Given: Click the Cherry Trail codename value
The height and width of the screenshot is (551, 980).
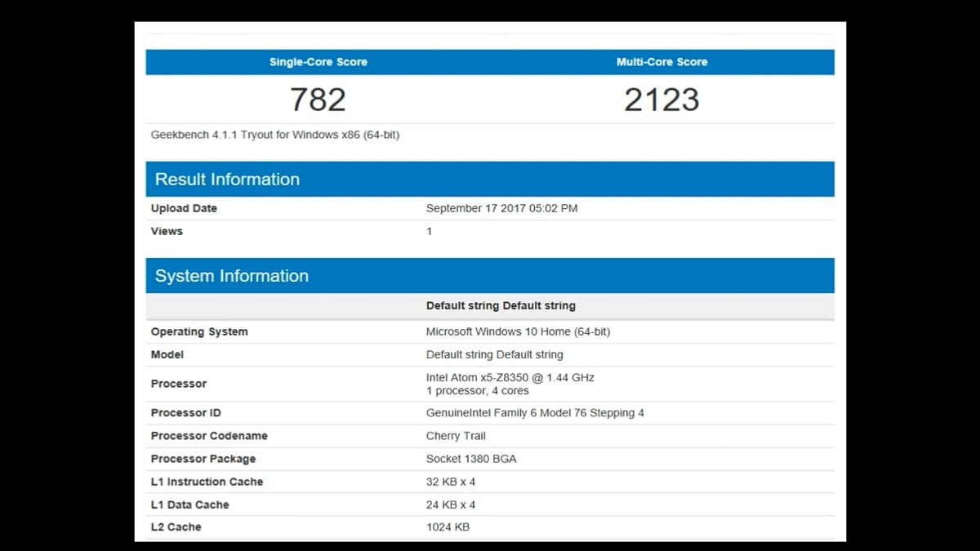Looking at the screenshot, I should (x=456, y=435).
